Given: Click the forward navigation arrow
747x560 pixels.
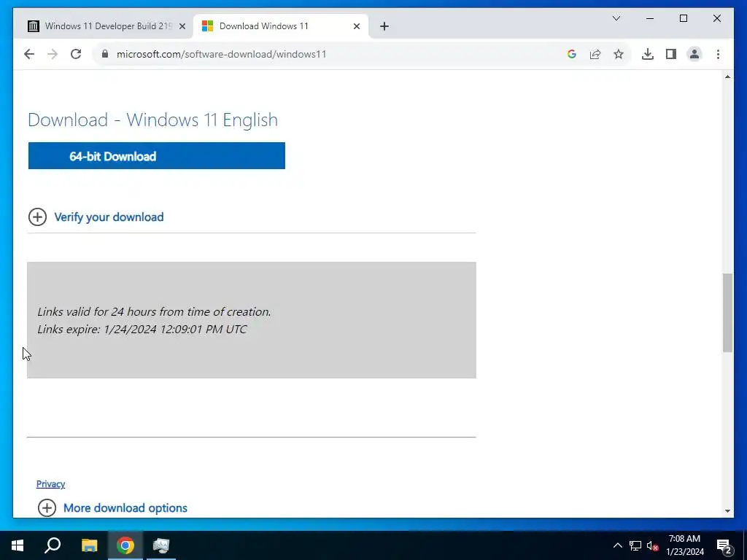Looking at the screenshot, I should click(x=53, y=54).
